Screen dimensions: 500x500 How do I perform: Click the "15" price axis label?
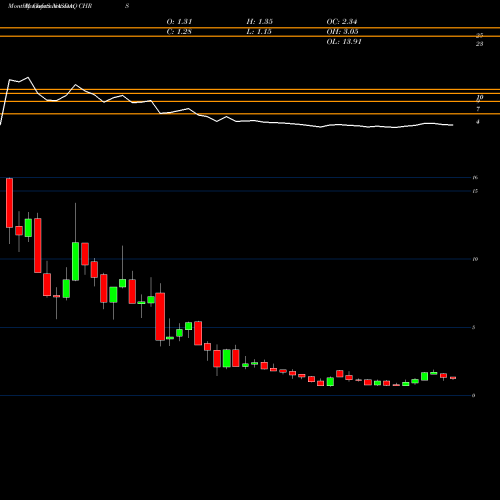pos(475,191)
